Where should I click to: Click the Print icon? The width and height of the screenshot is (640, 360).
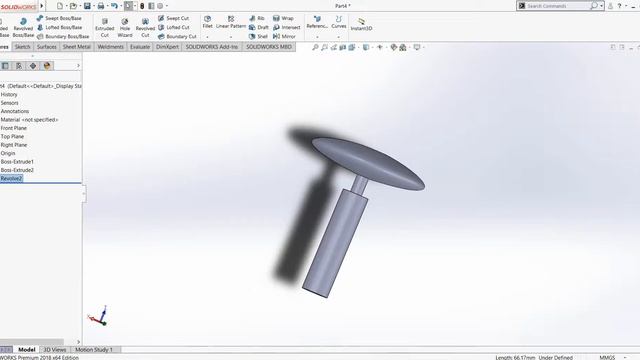pyautogui.click(x=100, y=6)
